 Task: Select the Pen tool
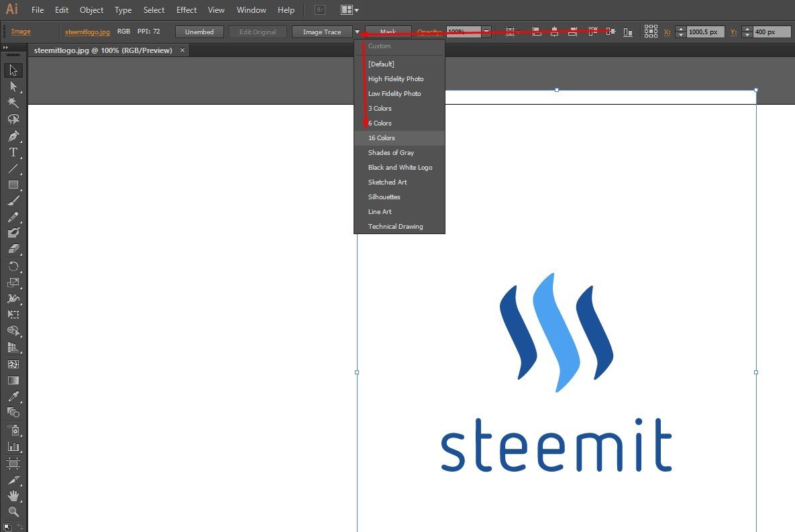[x=13, y=136]
